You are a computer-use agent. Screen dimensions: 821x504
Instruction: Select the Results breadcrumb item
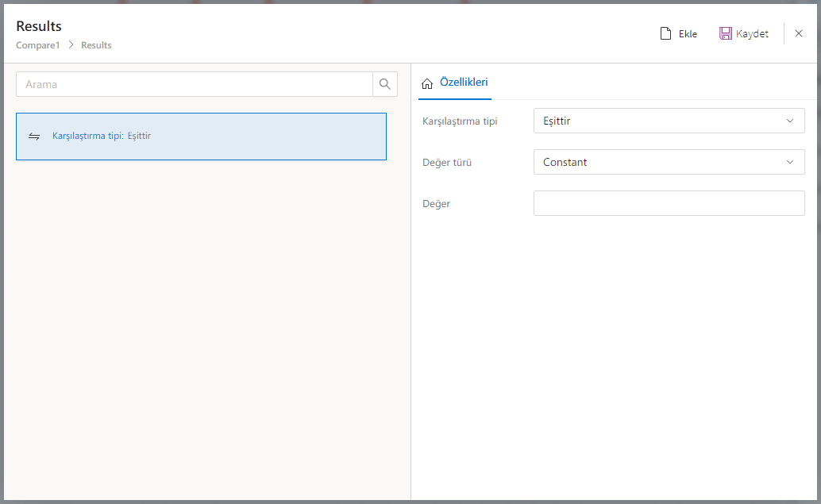[96, 45]
